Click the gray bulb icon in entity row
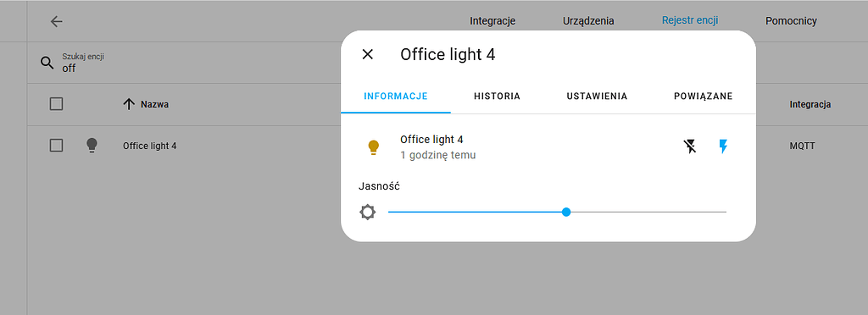Screen dimensions: 868x315 click(92, 146)
